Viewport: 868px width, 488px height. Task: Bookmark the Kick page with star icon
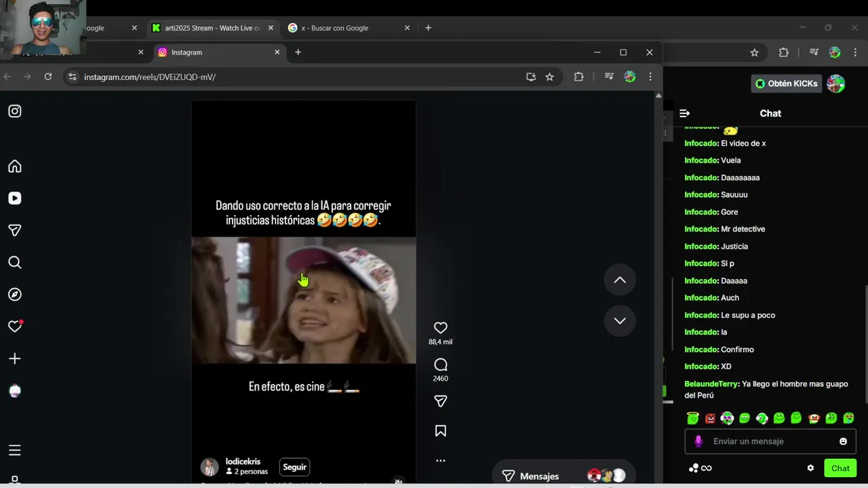pos(754,52)
